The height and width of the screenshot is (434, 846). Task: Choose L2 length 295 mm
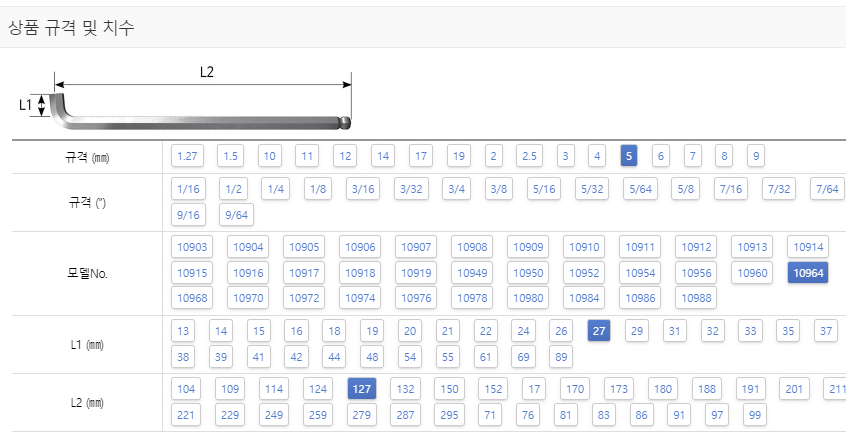click(449, 415)
